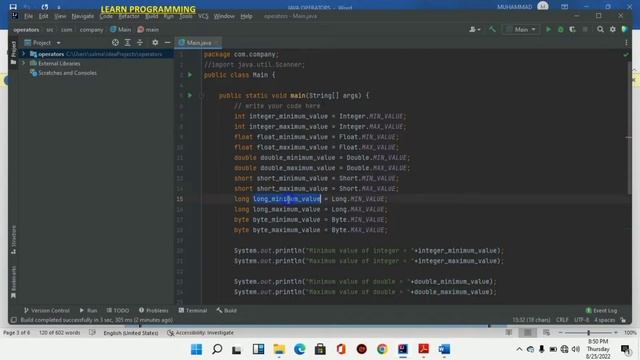Hide the Project tool window

(x=167, y=42)
